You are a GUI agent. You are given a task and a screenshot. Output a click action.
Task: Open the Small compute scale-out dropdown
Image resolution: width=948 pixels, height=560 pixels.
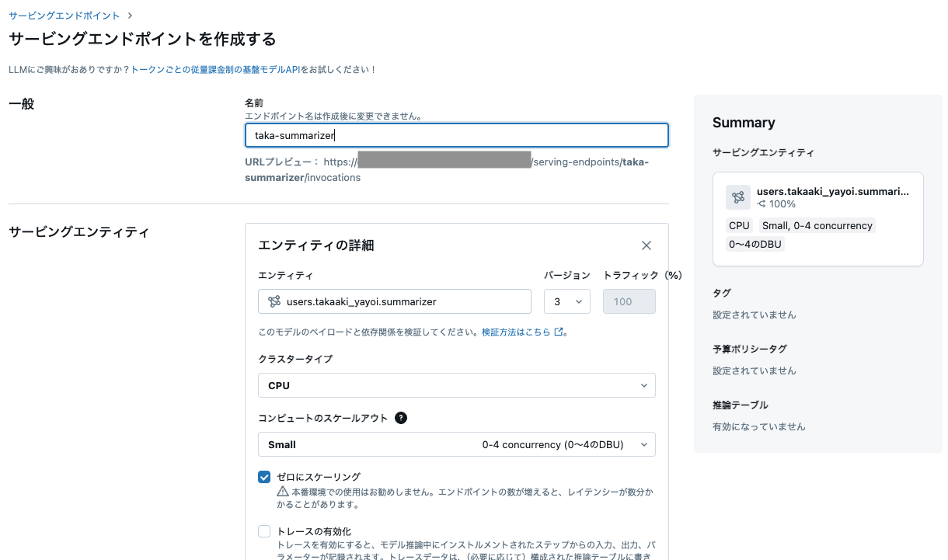point(457,443)
